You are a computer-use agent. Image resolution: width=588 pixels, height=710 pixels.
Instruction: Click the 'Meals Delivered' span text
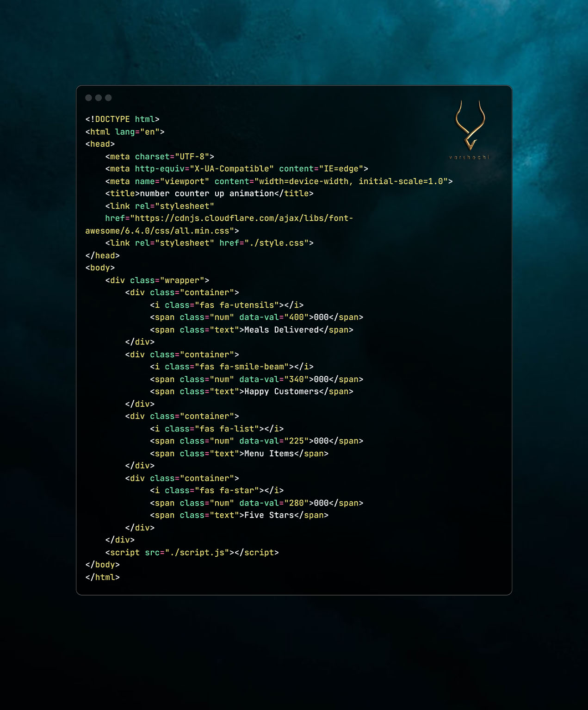pyautogui.click(x=281, y=330)
